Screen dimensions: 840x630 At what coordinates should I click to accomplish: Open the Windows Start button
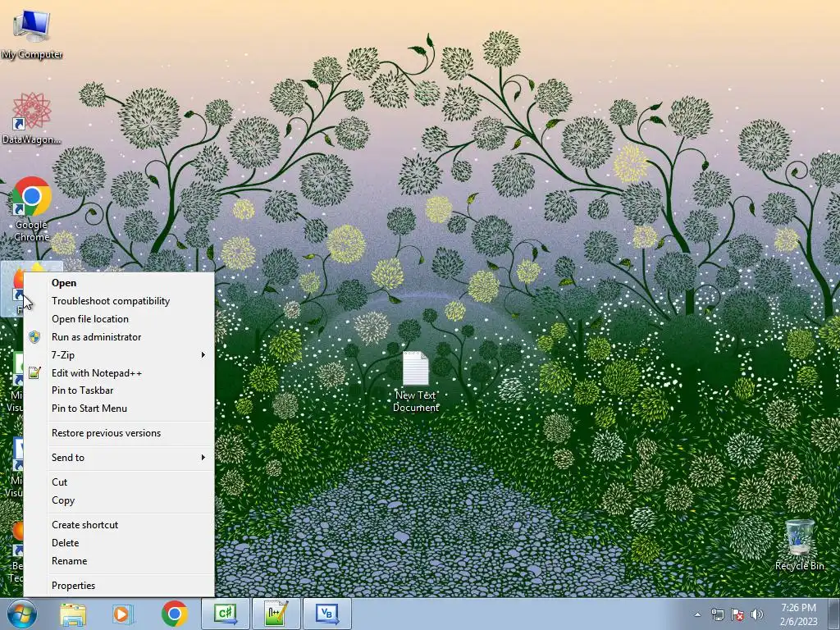pyautogui.click(x=21, y=614)
